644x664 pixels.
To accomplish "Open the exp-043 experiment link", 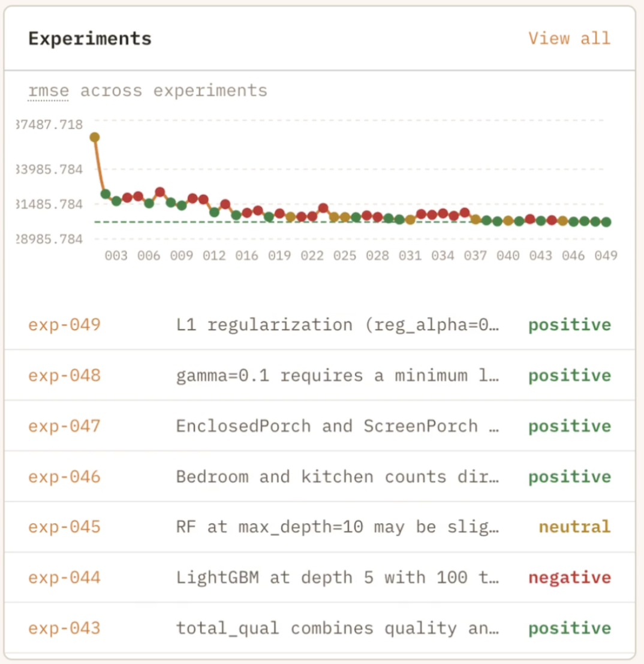I will 64,629.
